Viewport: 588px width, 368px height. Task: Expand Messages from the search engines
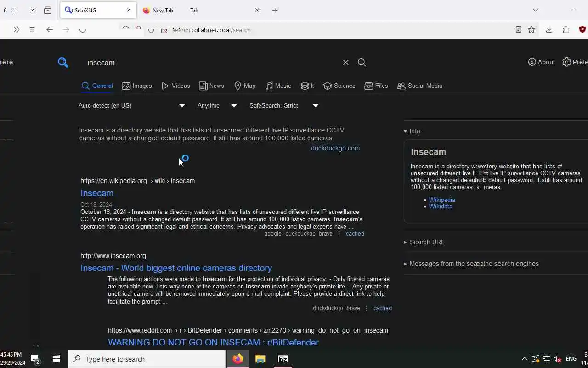(471, 264)
